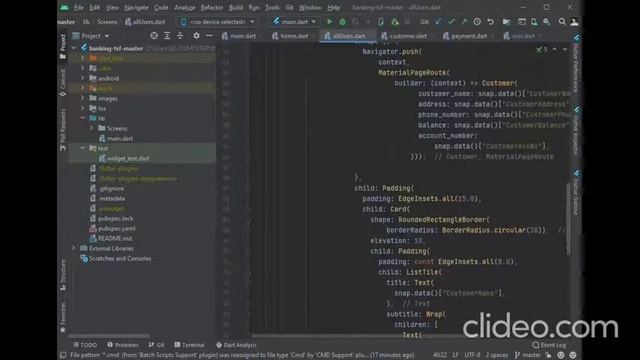The width and height of the screenshot is (640, 360).
Task: Click the editor vertical scrollbar
Action: pos(568,219)
